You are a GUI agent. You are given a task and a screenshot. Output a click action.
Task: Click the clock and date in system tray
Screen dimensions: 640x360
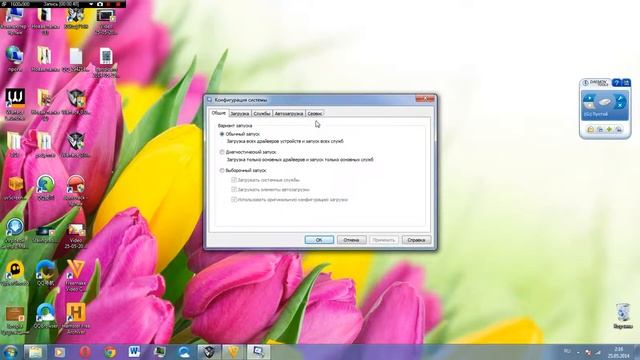(x=618, y=352)
